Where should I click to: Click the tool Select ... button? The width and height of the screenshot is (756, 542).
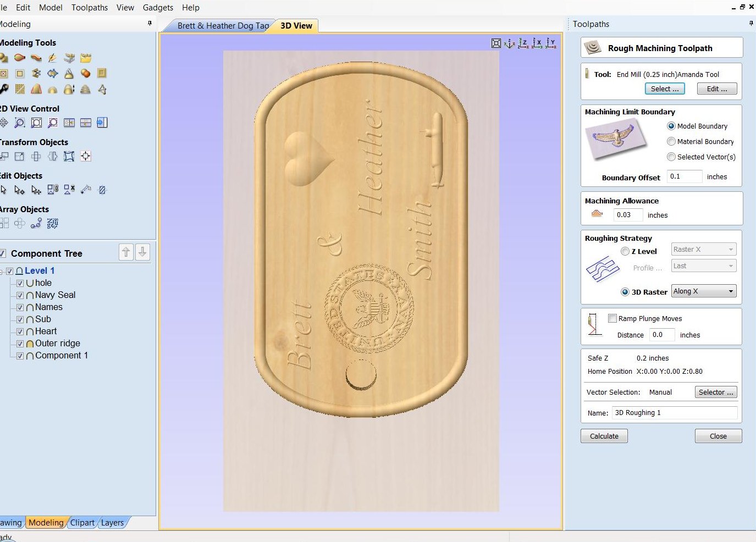tap(665, 89)
